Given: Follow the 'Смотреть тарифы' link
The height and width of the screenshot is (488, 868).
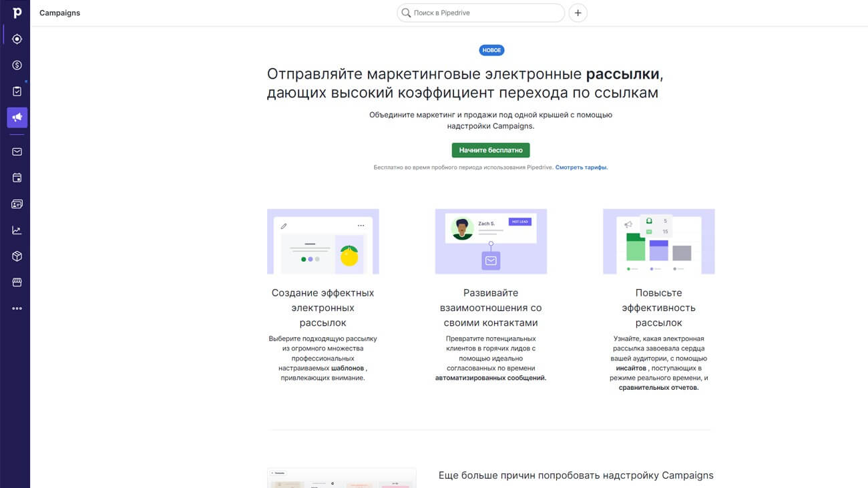Looking at the screenshot, I should coord(581,168).
